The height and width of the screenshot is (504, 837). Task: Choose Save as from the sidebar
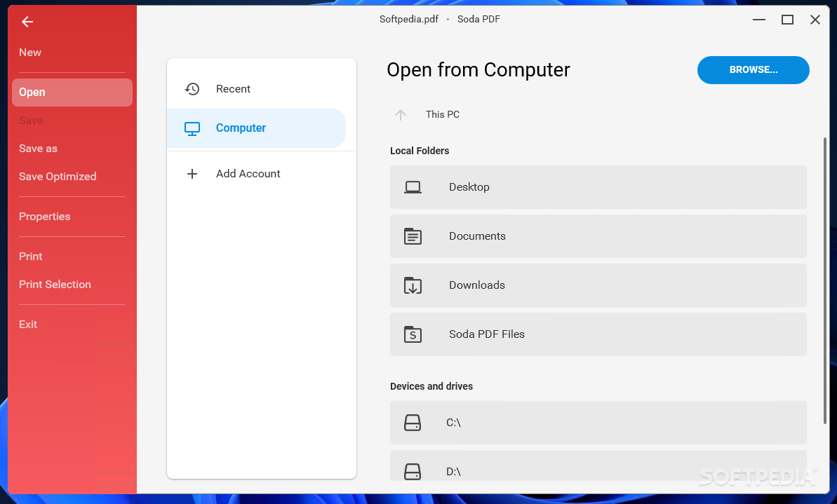(x=38, y=149)
